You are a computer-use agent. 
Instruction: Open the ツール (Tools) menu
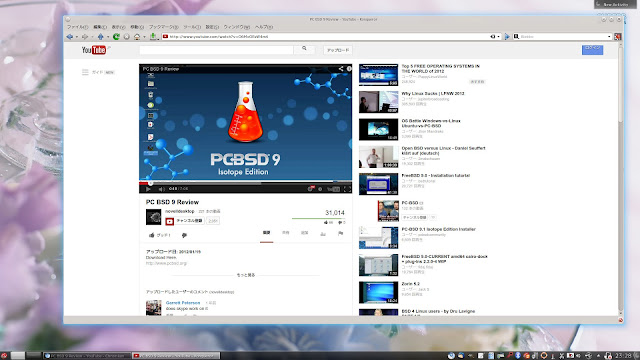tap(191, 27)
